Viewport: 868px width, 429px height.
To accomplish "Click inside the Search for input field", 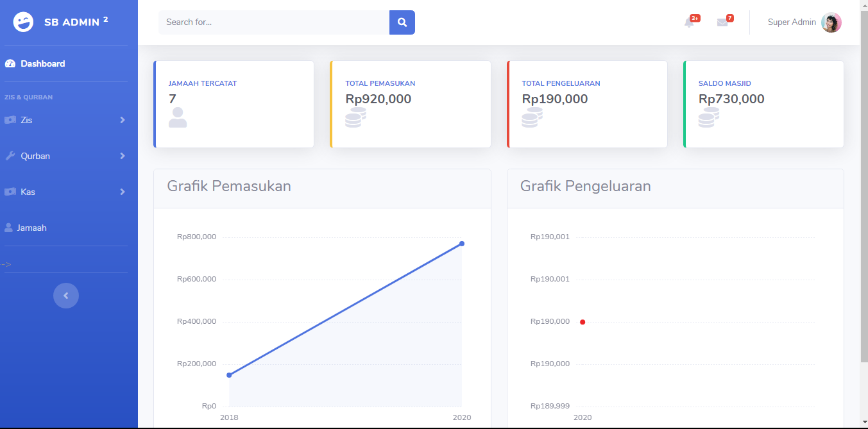I will coord(269,22).
